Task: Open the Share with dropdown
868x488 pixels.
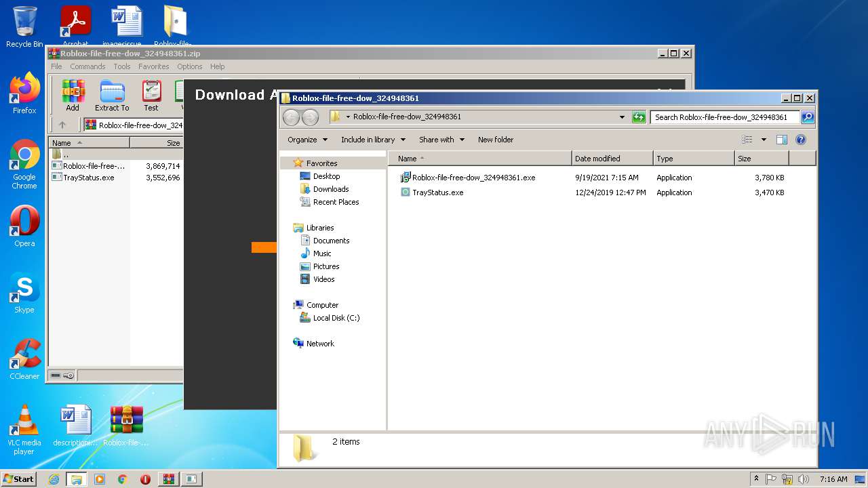Action: 442,140
